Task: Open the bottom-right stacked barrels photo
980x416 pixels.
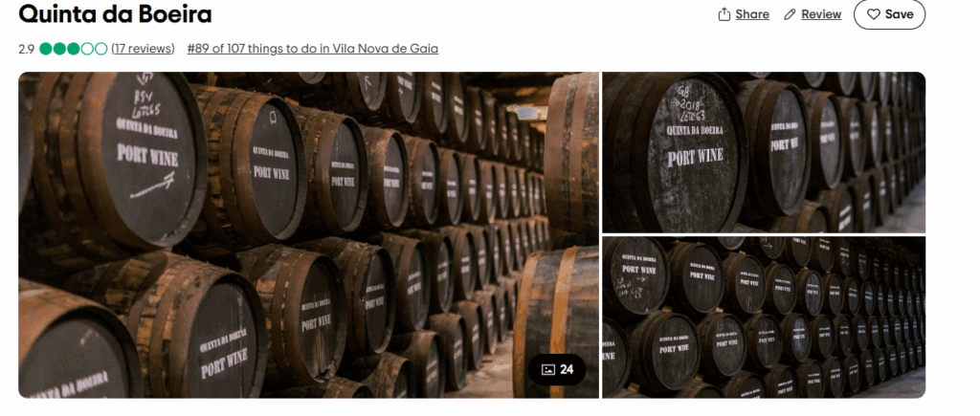Action: pyautogui.click(x=764, y=317)
